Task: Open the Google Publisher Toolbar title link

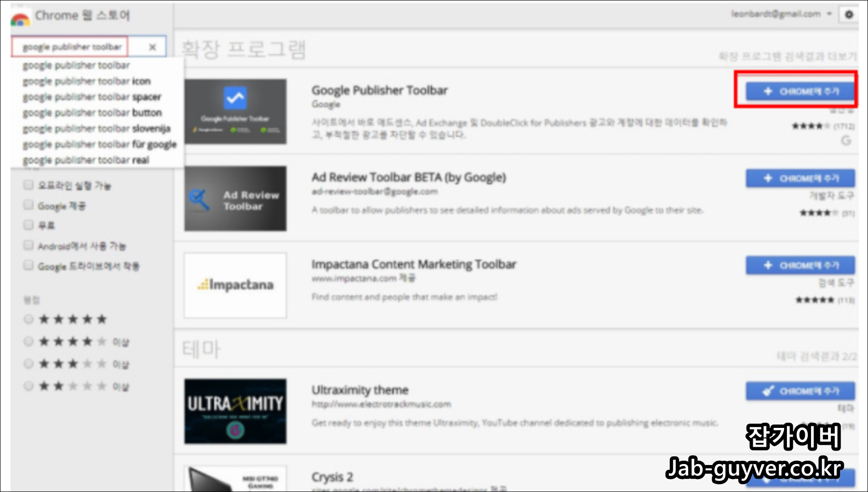Action: [380, 90]
